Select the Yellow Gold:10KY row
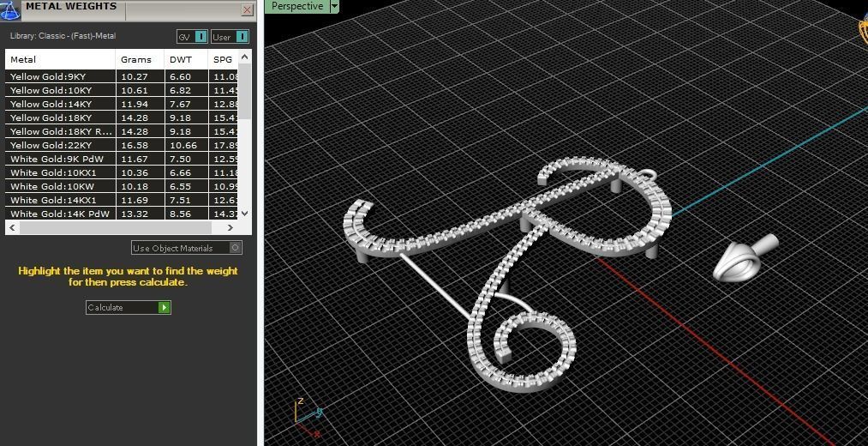Screen dimensions: 868x446 point(123,90)
